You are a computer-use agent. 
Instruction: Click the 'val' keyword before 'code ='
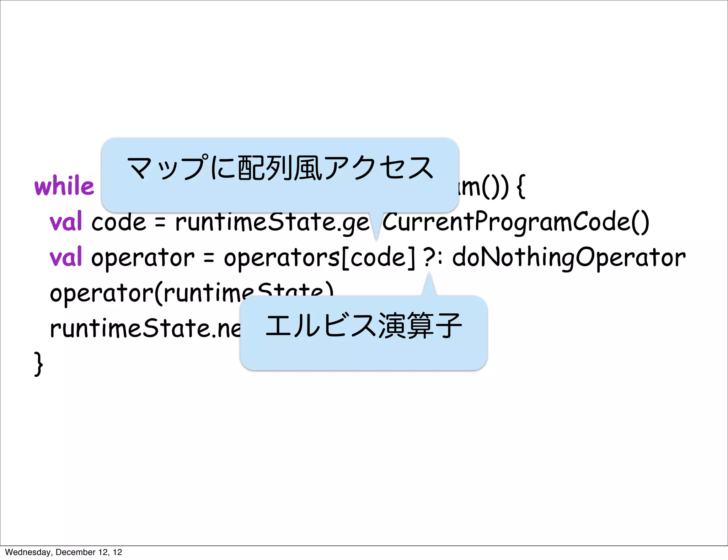pos(66,221)
